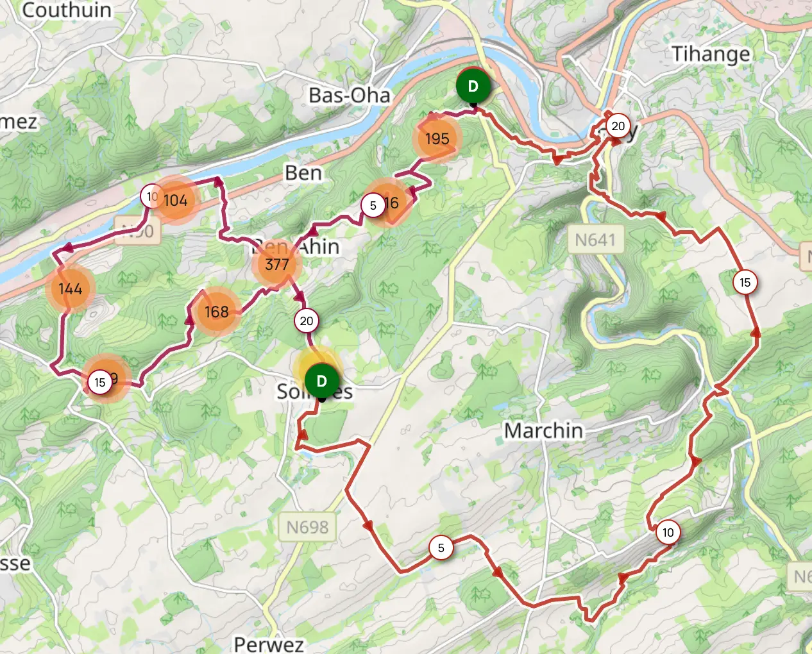The height and width of the screenshot is (654, 812).
Task: Click the N698 road label
Action: coord(307,527)
